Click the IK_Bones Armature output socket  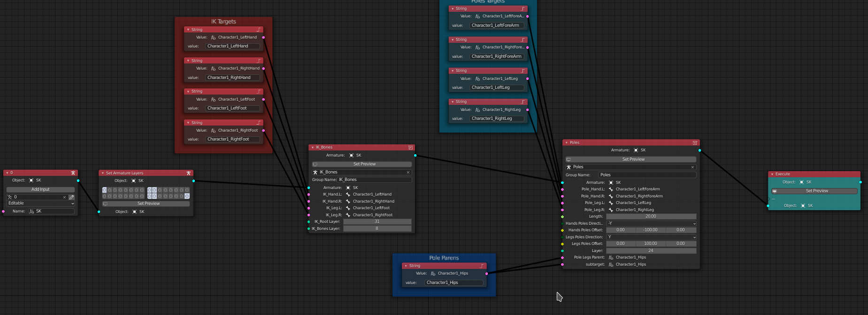click(x=415, y=155)
